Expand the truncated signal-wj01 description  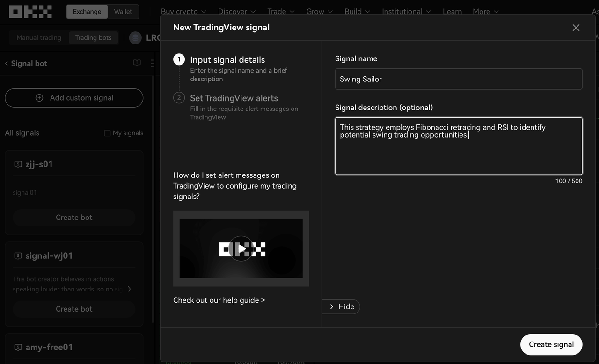[x=129, y=289]
